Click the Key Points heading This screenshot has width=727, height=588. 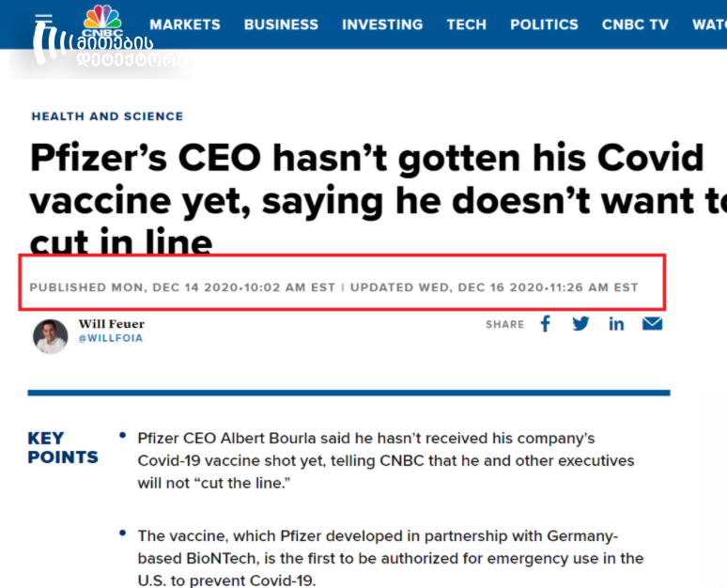click(x=63, y=447)
